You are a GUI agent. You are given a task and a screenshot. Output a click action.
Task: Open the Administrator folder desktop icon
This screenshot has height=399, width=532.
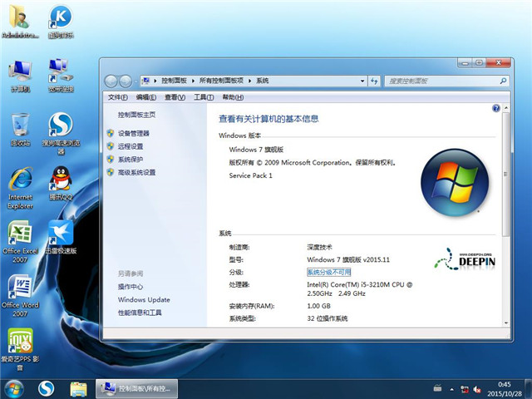[x=20, y=20]
